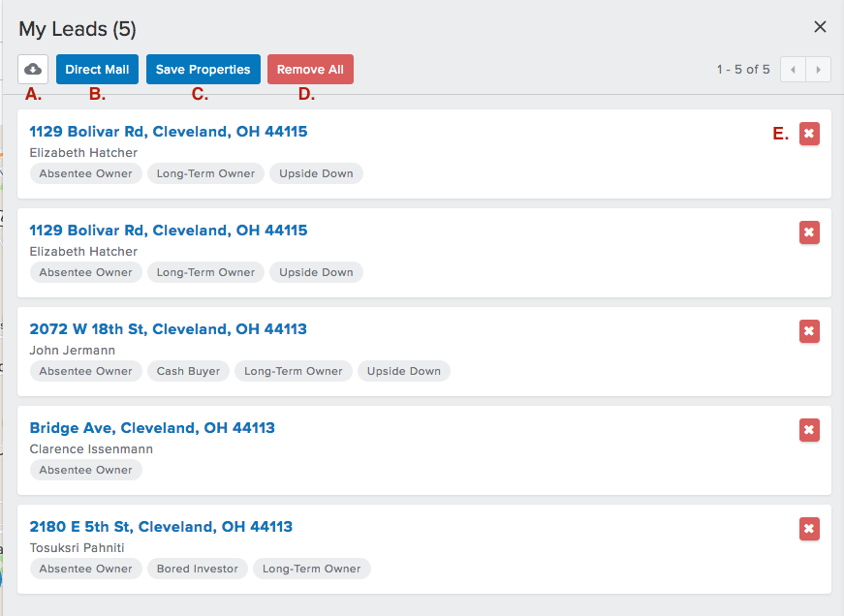Click the '1 - 5 of 5' page count
The height and width of the screenshot is (616, 844).
tap(743, 70)
